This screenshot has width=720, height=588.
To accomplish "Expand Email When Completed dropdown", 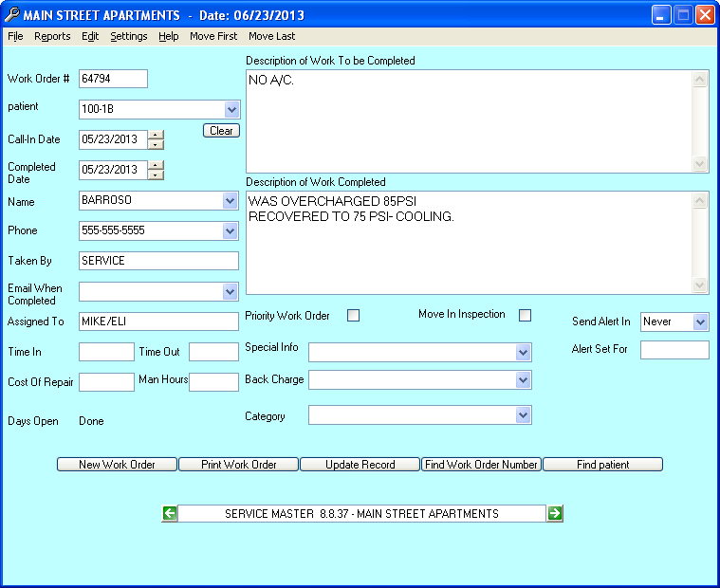I will [230, 291].
